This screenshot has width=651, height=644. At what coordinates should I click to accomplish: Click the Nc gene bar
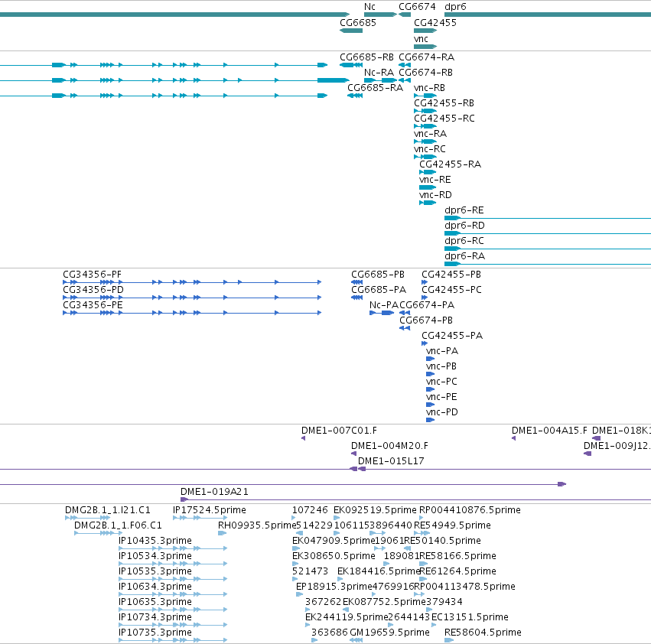380,15
